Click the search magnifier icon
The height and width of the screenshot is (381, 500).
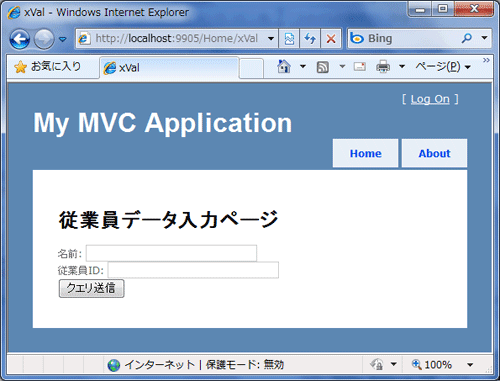(467, 38)
